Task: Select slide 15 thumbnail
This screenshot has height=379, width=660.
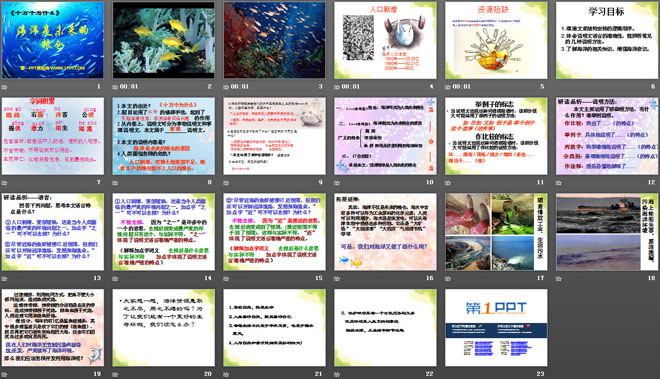Action: coord(274,232)
